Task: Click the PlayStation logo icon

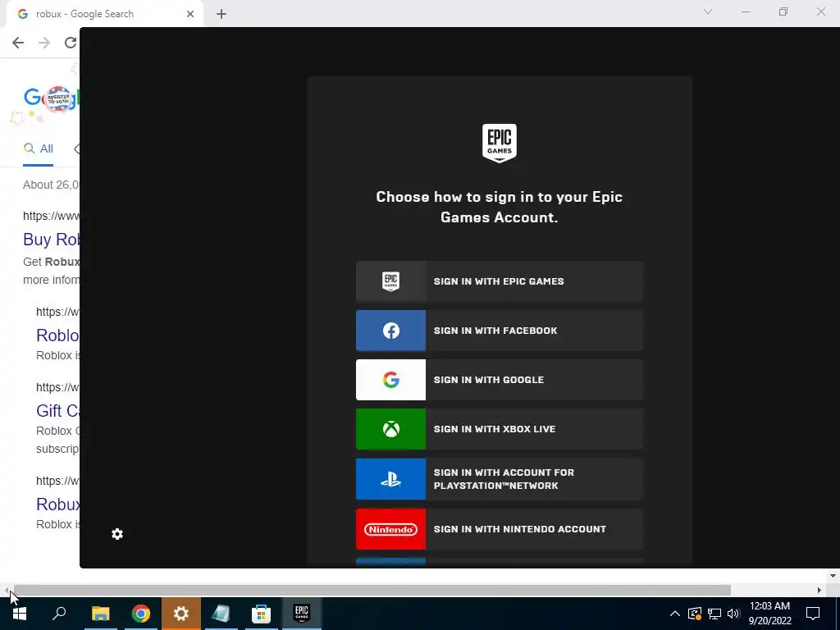Action: 391,479
